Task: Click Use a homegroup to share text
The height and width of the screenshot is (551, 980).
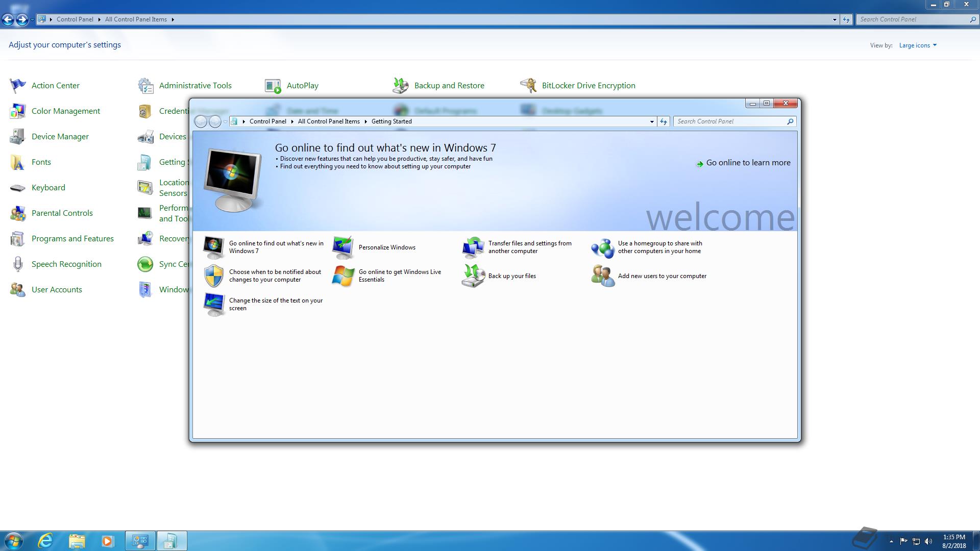Action: point(660,247)
